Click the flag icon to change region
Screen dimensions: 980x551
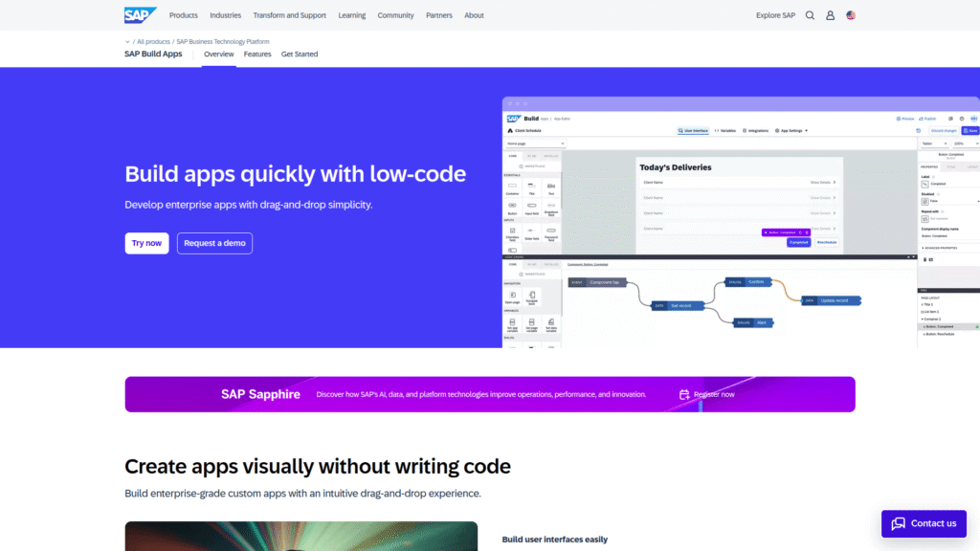click(851, 15)
